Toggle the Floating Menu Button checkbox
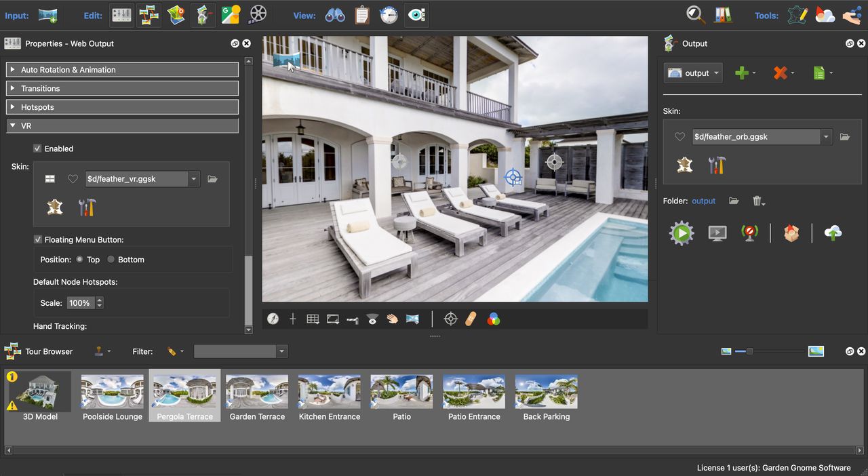The width and height of the screenshot is (868, 476). (37, 239)
